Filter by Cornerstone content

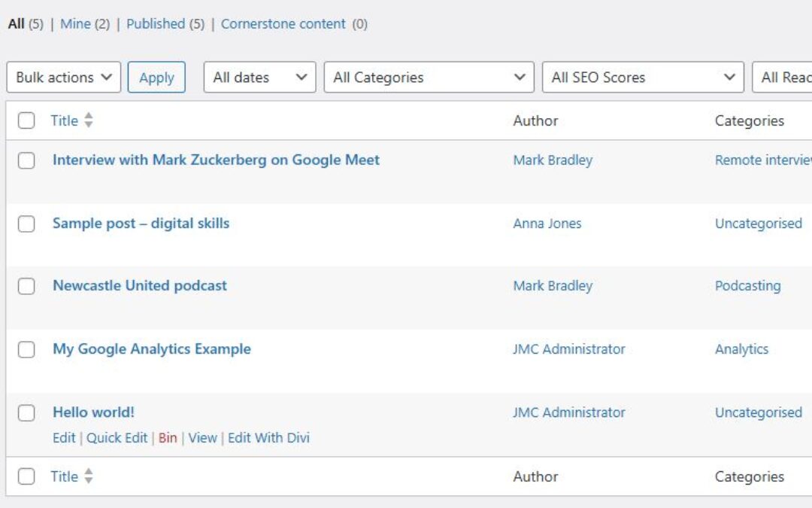283,24
